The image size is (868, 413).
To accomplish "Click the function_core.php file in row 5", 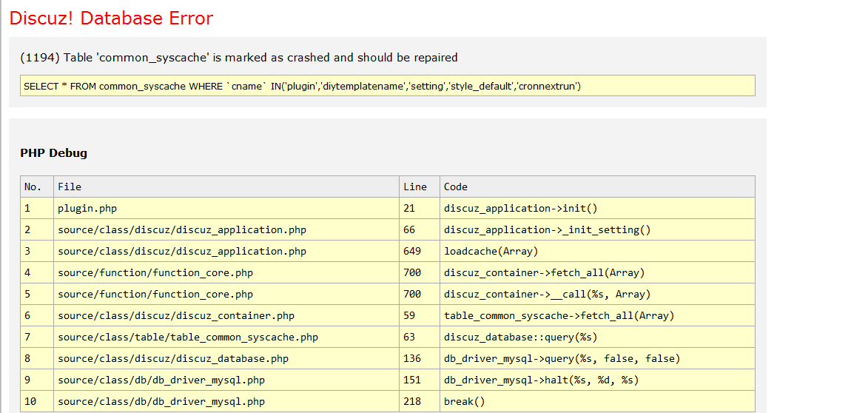I will [x=226, y=295].
